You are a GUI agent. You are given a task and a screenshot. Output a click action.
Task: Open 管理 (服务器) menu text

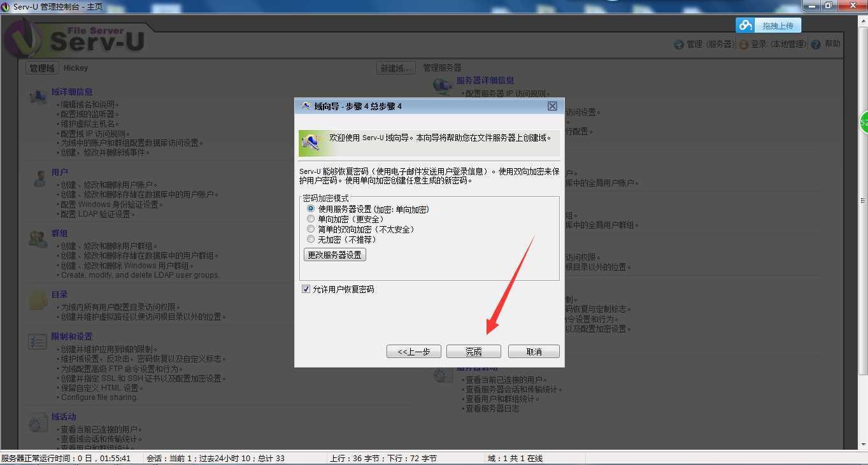[710, 45]
